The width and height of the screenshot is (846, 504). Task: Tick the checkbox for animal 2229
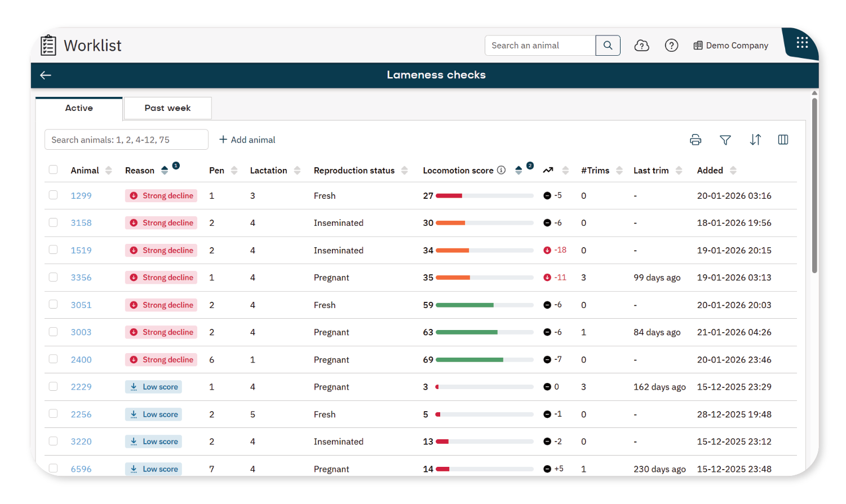pos(53,386)
